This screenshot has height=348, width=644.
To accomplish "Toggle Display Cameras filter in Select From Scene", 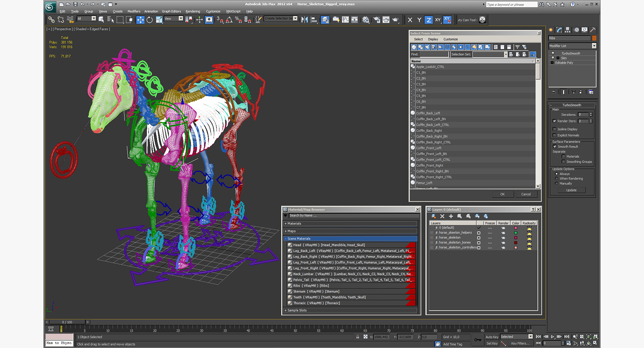I will 434,47.
